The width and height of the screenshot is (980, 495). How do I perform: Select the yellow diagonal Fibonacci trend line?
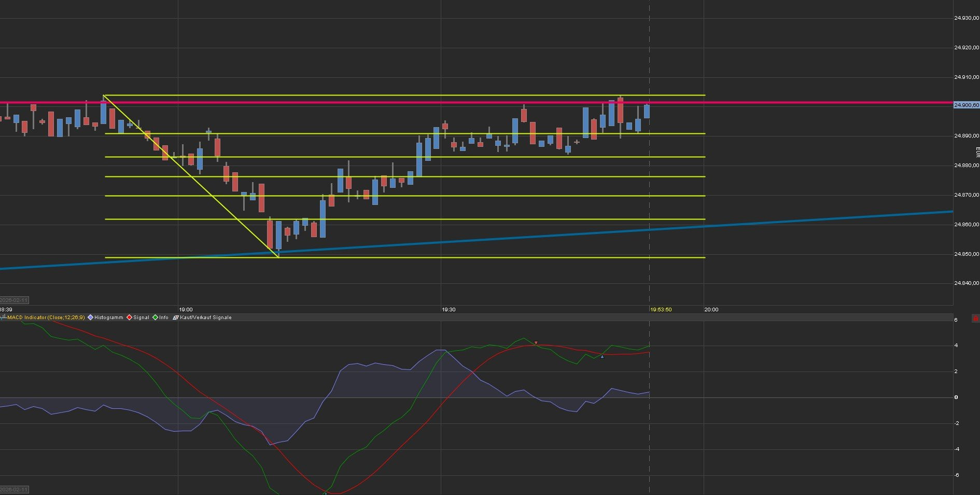pos(192,176)
